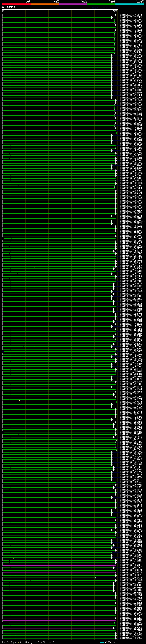Click the green ~80% identity legend segment
Viewport: 146px width, 644px height.
point(101,4)
